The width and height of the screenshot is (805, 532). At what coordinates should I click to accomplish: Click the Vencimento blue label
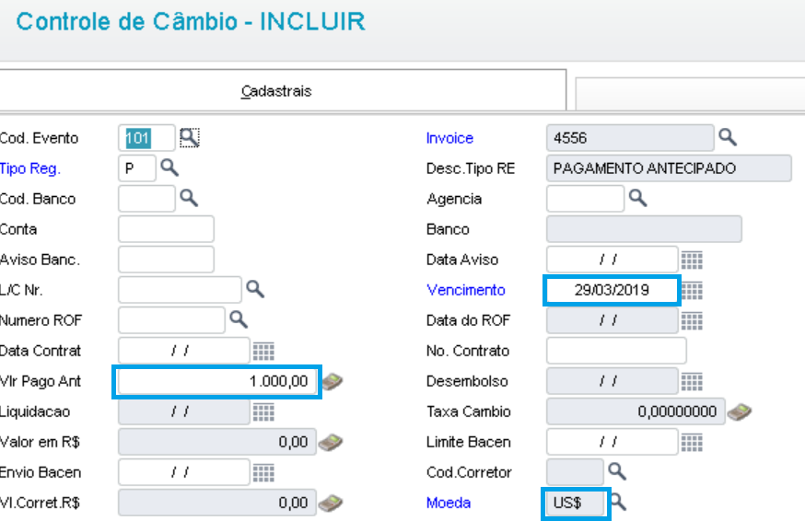point(466,290)
